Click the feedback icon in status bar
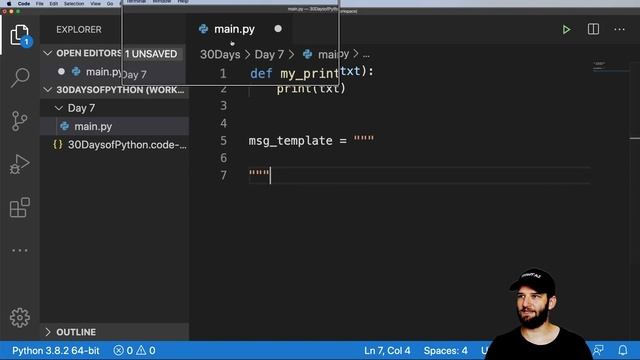The image size is (640, 360). [598, 350]
